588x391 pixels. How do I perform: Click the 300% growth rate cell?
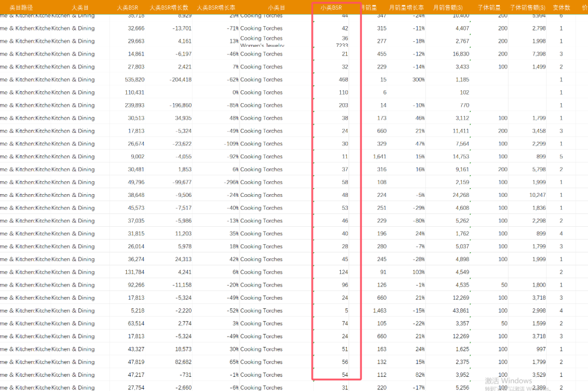click(x=419, y=79)
